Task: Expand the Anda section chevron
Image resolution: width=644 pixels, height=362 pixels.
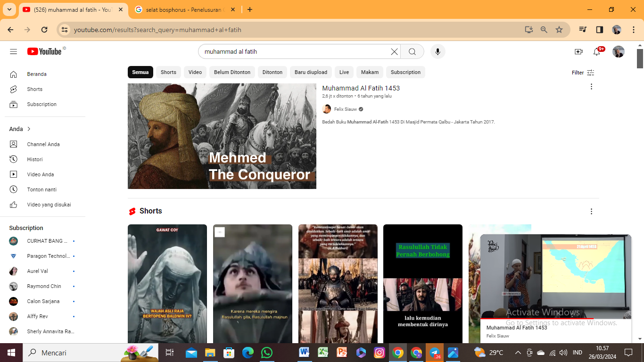Action: 29,129
